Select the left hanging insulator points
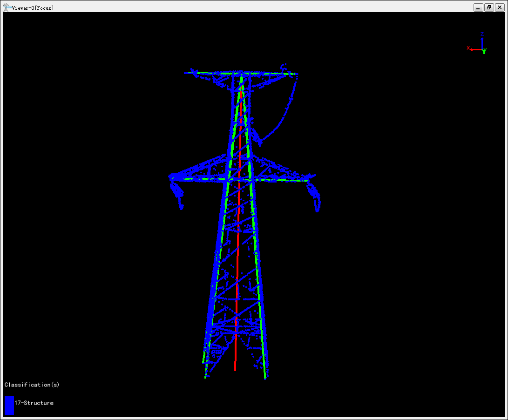This screenshot has height=420, width=508. (x=177, y=192)
